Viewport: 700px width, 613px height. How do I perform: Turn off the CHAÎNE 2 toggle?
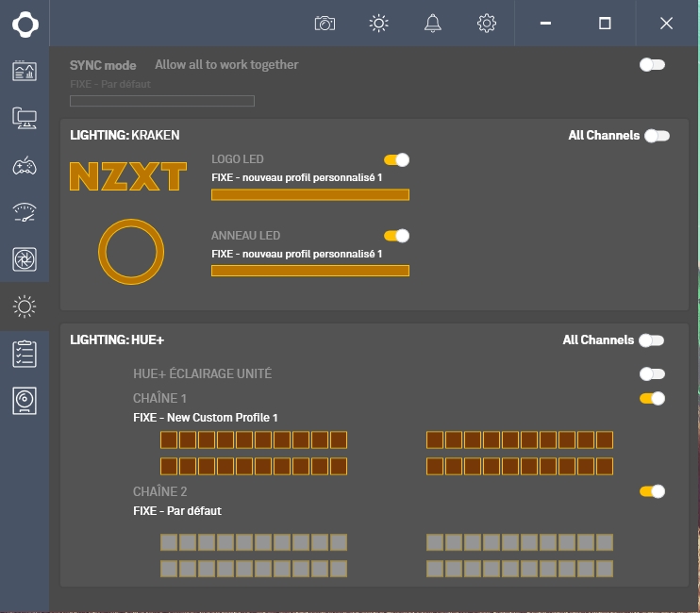point(652,491)
